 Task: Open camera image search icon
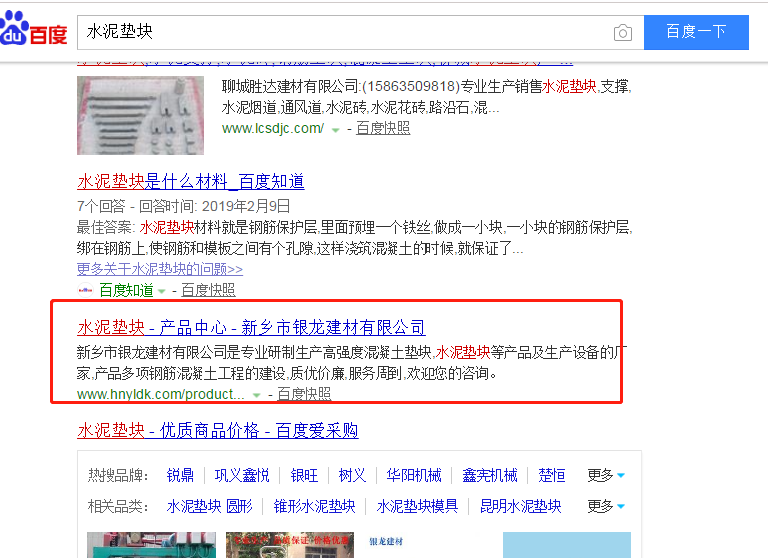[x=623, y=33]
